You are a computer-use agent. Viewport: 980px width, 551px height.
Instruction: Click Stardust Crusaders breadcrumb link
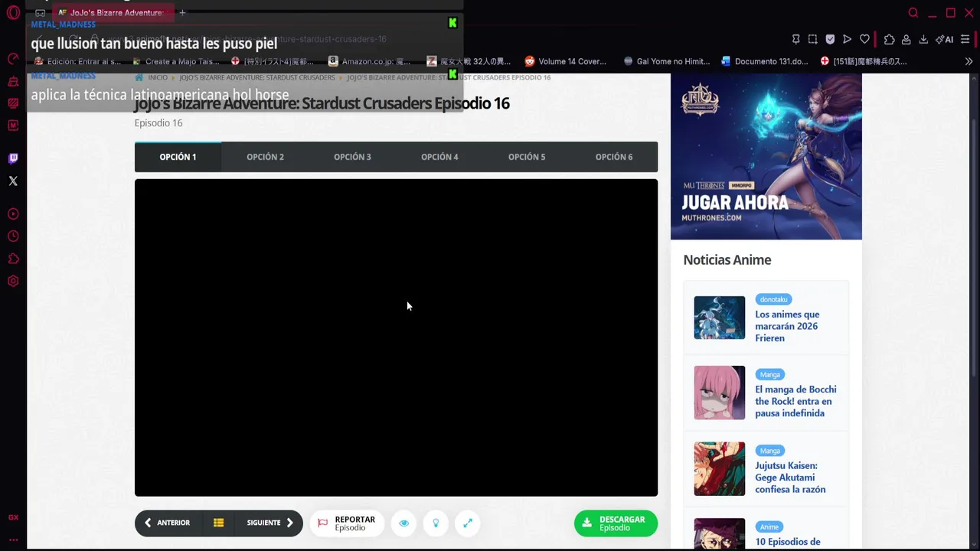256,77
